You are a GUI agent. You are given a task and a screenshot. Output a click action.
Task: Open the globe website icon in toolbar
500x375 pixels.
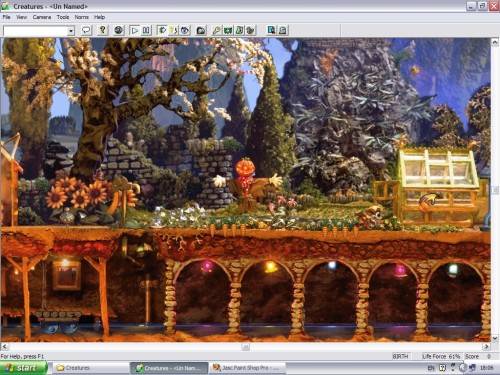[119, 30]
